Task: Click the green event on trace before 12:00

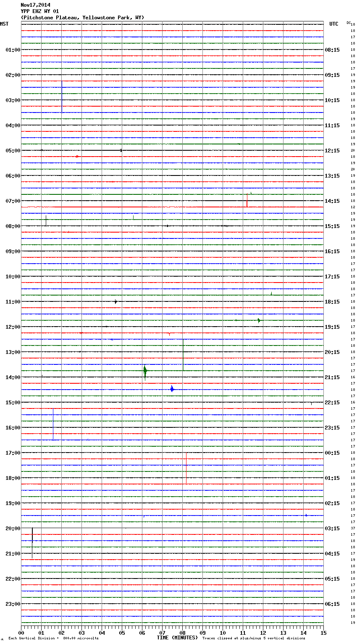Action: tap(259, 320)
